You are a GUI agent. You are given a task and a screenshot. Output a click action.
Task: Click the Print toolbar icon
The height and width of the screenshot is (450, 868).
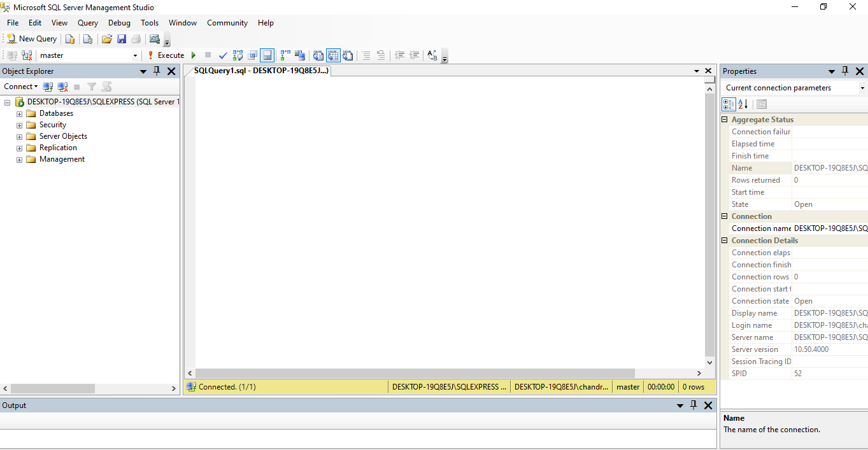coord(136,38)
